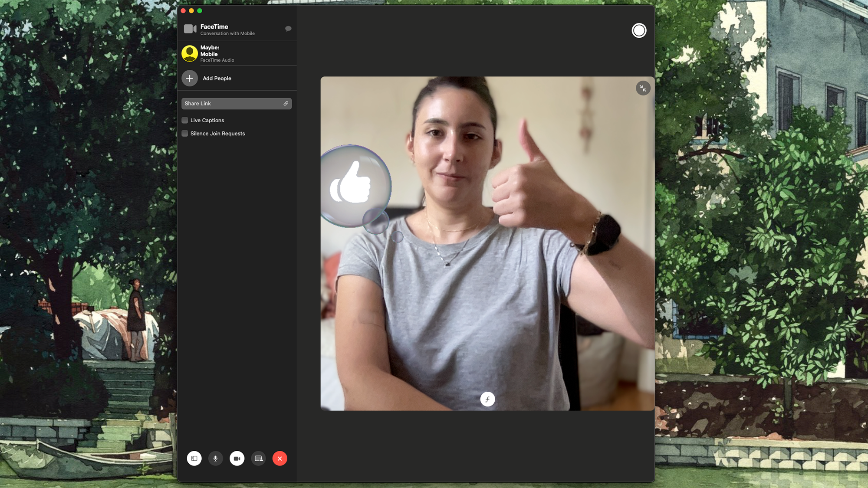This screenshot has height=488, width=868.
Task: Click the share link copy icon
Action: point(286,103)
